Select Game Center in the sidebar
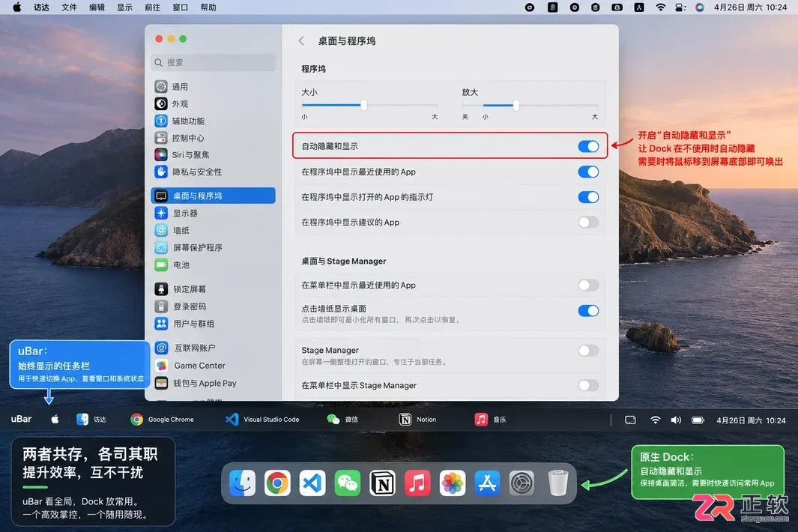Viewport: 798px width, 532px height. (x=214, y=366)
